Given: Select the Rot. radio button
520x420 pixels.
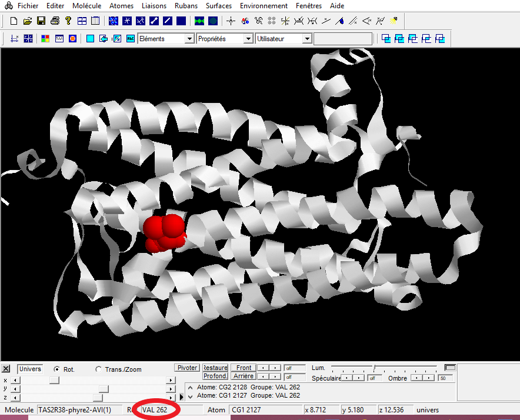Looking at the screenshot, I should pos(57,369).
